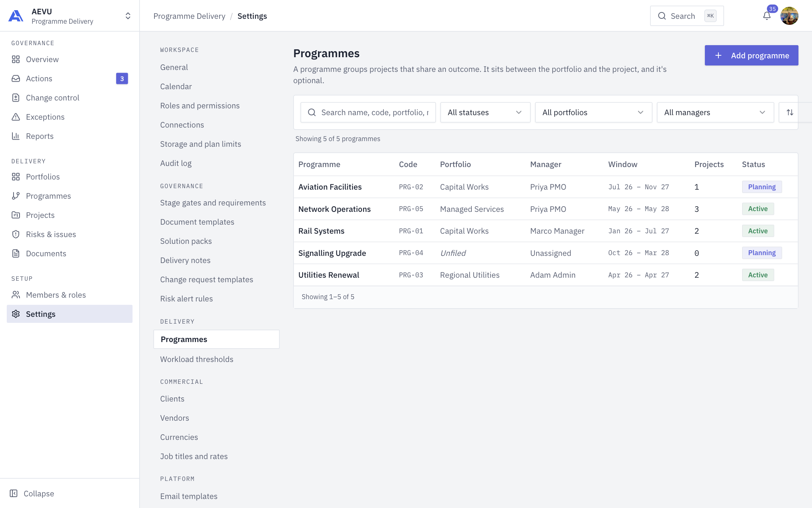Click the global Search box

[x=686, y=16]
